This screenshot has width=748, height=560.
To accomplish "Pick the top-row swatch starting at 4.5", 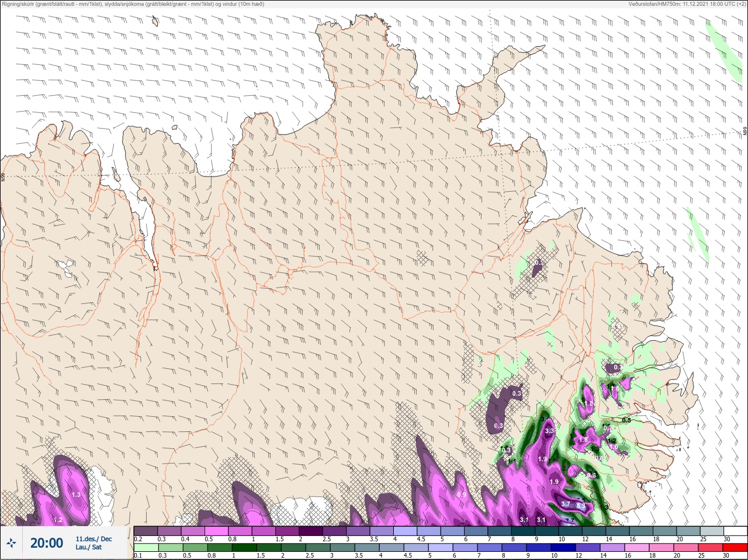I will coord(430,531).
